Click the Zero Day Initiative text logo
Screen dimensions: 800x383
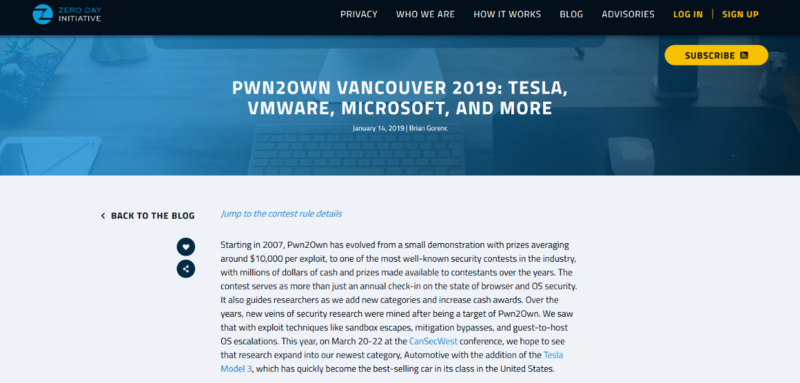point(80,14)
